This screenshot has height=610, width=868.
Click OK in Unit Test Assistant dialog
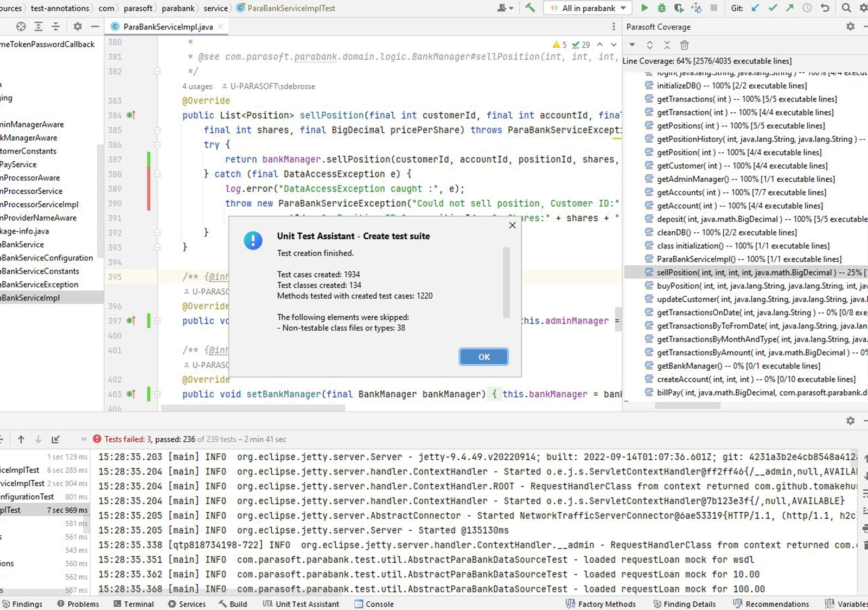pyautogui.click(x=484, y=357)
